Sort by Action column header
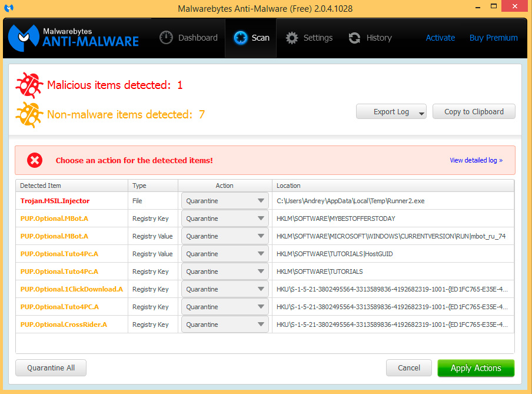 pyautogui.click(x=225, y=186)
